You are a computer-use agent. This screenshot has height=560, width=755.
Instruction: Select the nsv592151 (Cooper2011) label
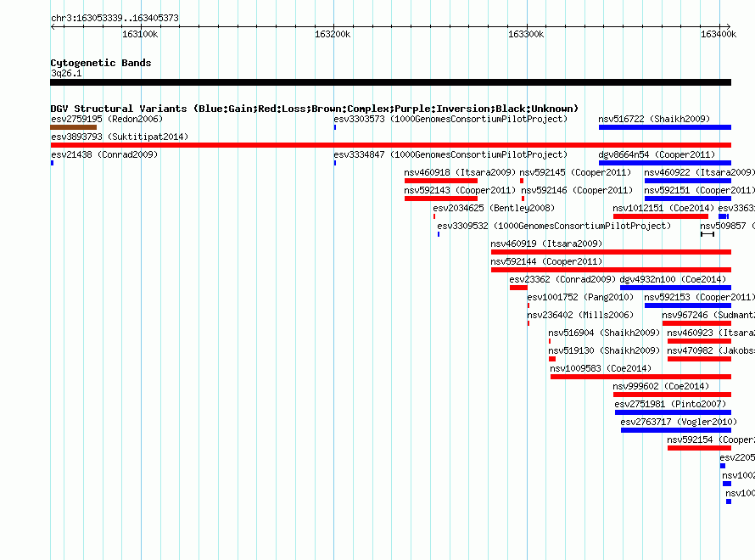(699, 190)
